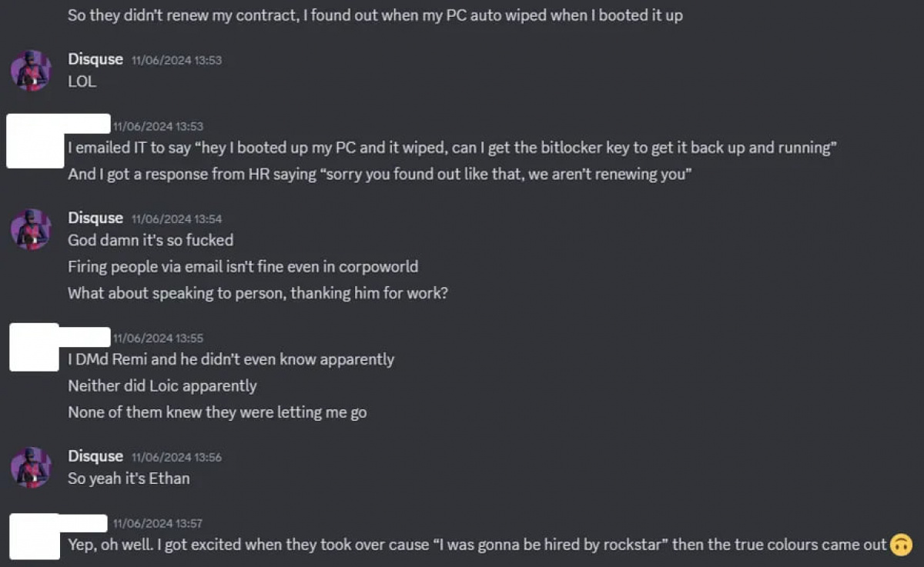This screenshot has height=567, width=924.
Task: Click the 11/06/2024 13:55 timestamp
Action: click(x=158, y=339)
